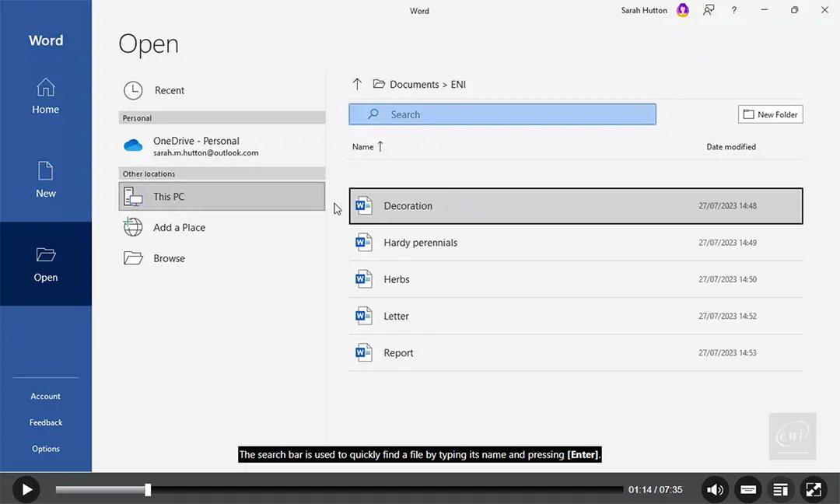Switch to the Home tab in sidebar
The width and height of the screenshot is (840, 504).
point(45,96)
